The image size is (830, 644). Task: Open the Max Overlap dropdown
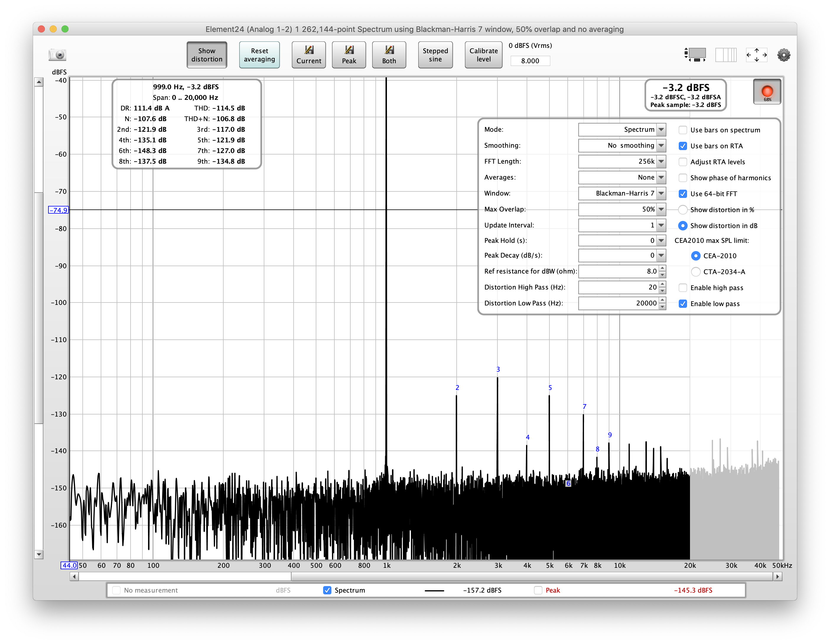(622, 209)
